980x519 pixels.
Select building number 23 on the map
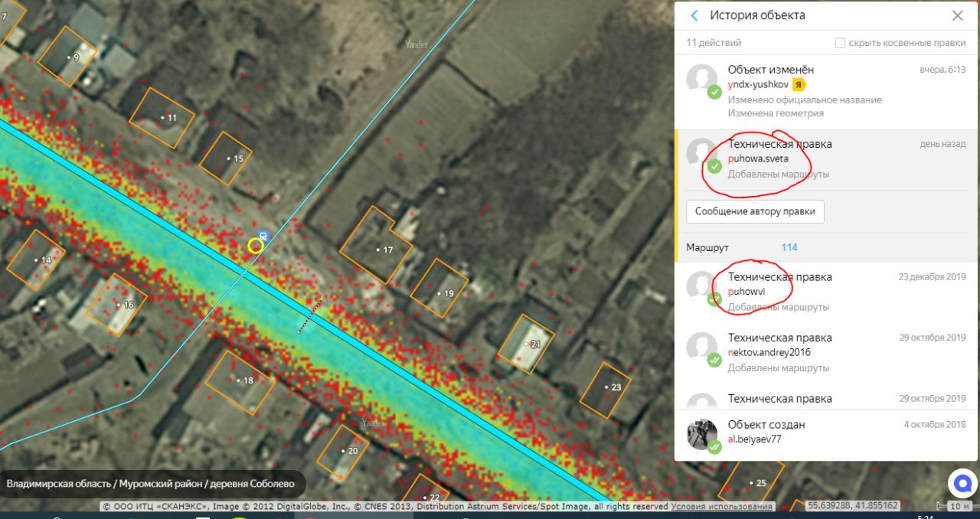click(606, 390)
